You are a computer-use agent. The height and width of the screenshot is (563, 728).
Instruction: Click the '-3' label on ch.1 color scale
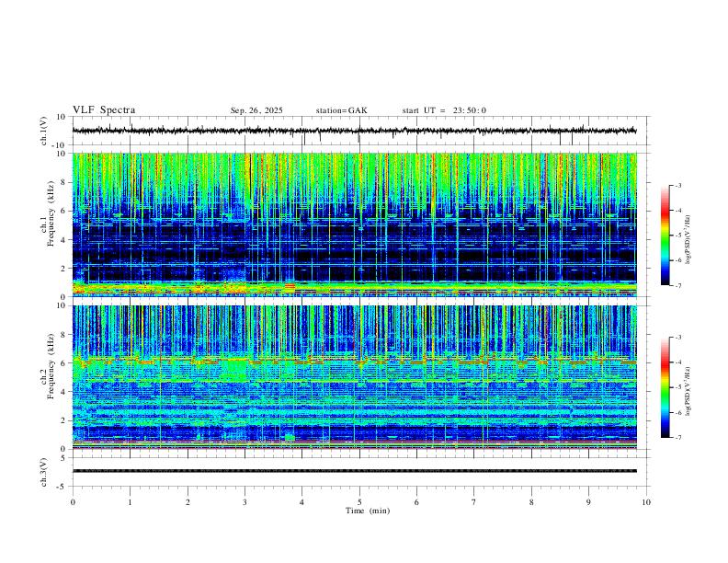coord(677,185)
